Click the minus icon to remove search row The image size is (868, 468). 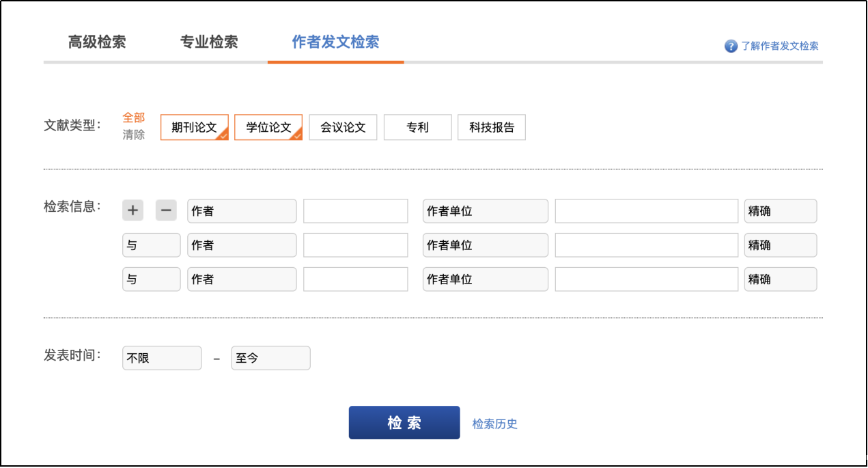[x=166, y=210]
